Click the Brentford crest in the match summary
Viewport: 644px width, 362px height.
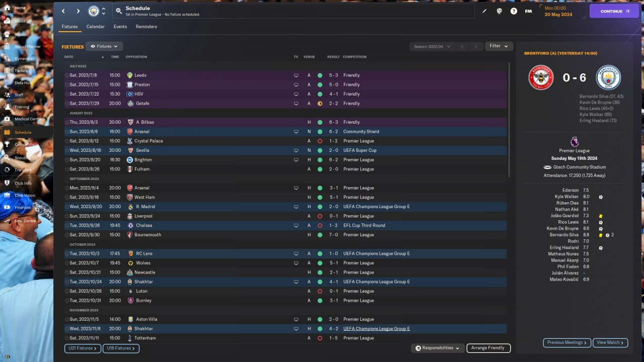(x=541, y=78)
